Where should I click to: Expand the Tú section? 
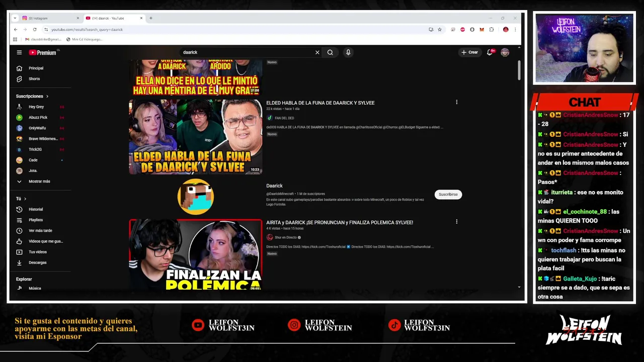(x=21, y=199)
